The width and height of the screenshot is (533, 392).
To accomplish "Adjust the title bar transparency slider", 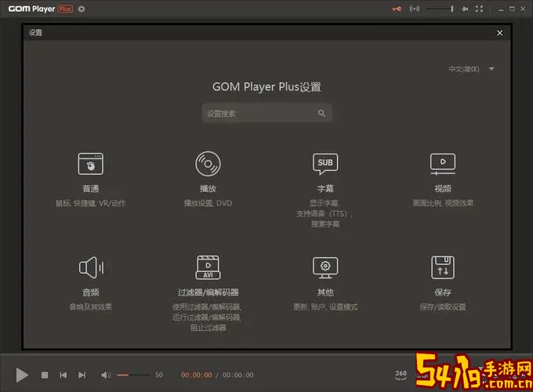I will [441, 9].
